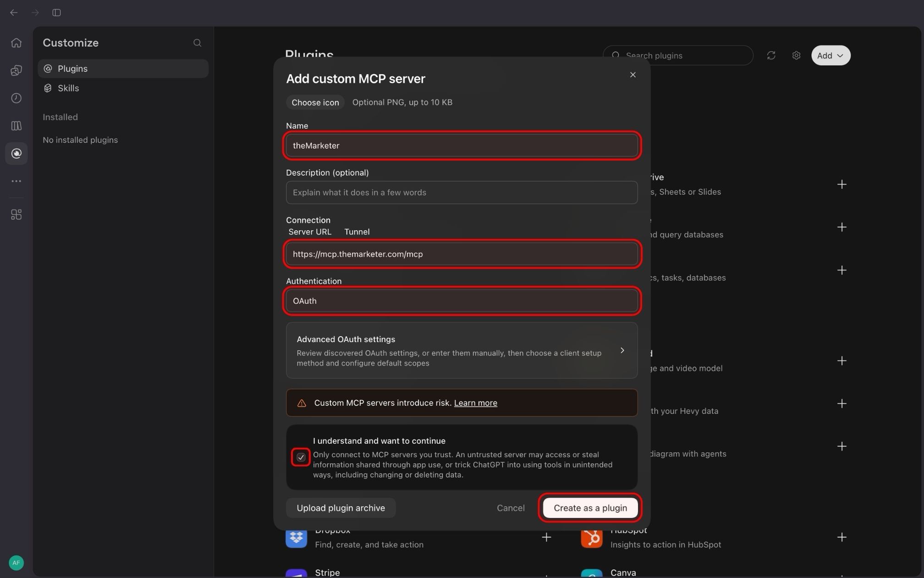Uncheck I understand and want to continue
The width and height of the screenshot is (924, 578).
point(301,457)
